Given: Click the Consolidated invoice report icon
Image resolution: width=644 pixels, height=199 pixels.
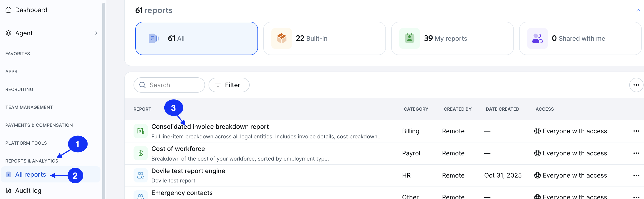Looking at the screenshot, I should click(x=141, y=131).
